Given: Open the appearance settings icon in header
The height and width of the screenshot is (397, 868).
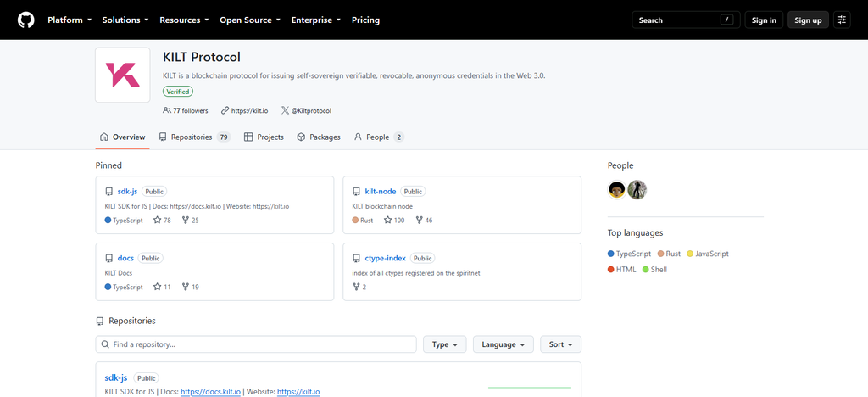Looking at the screenshot, I should (x=842, y=20).
